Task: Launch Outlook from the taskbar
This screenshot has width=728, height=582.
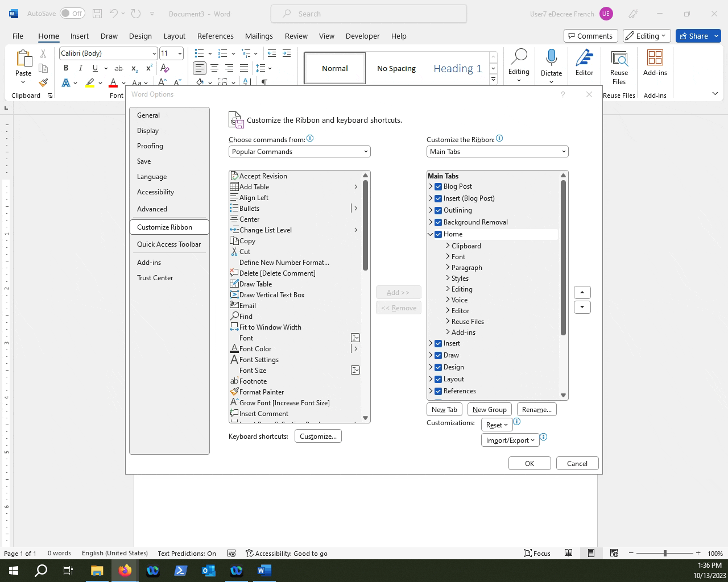Action: tap(208, 570)
